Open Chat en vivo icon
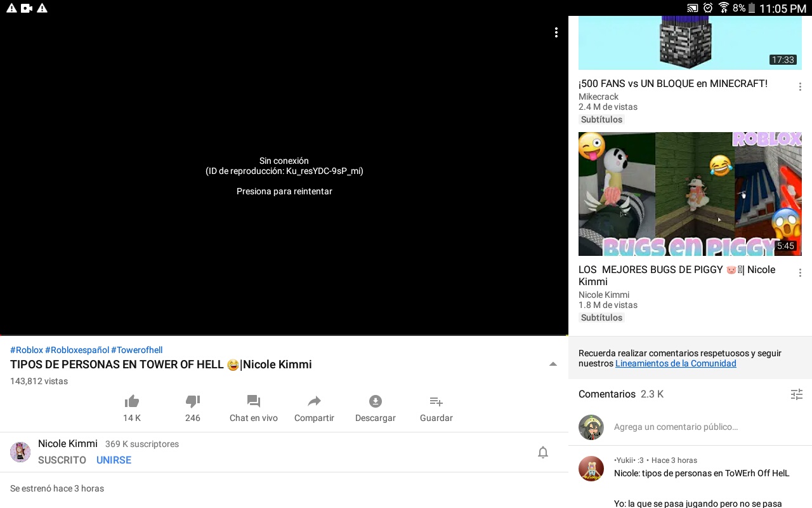This screenshot has height=508, width=812. click(x=254, y=401)
